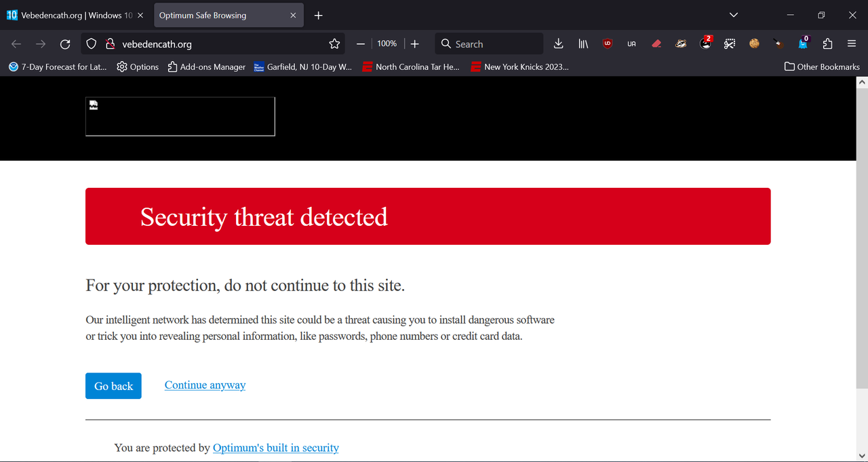
Task: Open the Privacy Badger extension
Action: [x=681, y=44]
